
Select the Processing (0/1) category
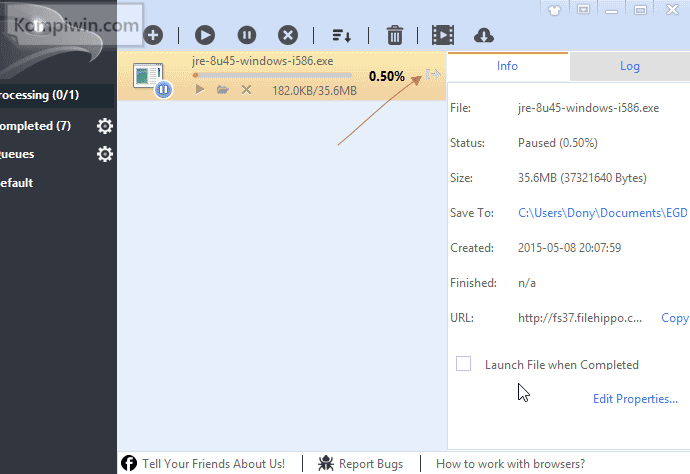(x=57, y=95)
